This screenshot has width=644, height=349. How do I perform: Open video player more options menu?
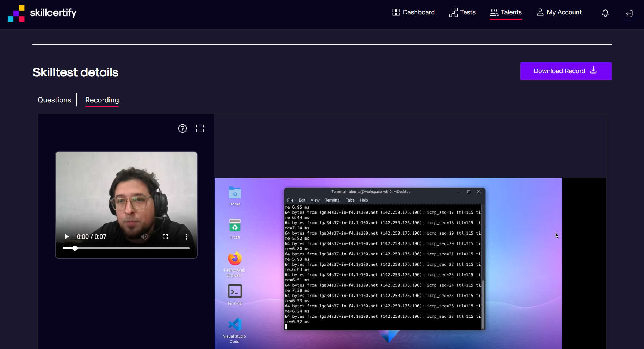186,237
